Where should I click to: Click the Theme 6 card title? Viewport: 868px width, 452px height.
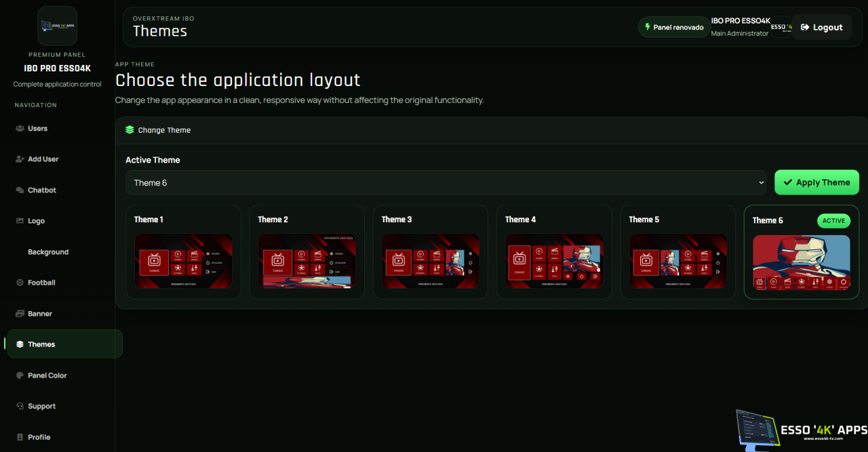click(x=768, y=220)
